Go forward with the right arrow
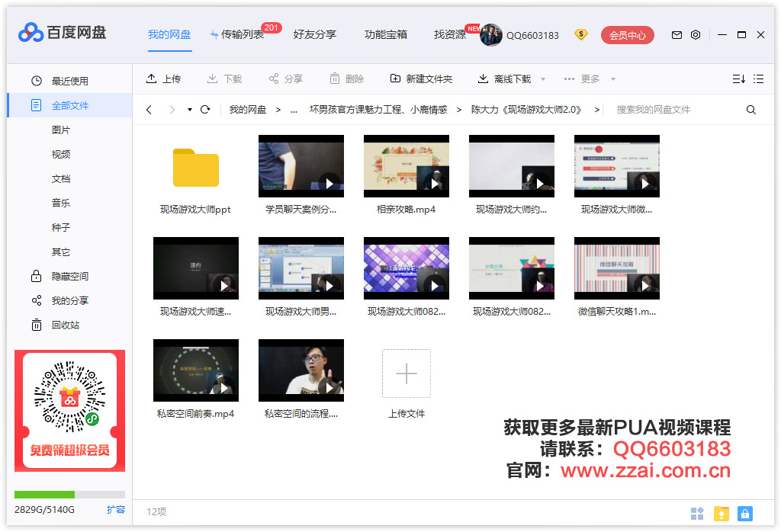Image resolution: width=781 pixels, height=532 pixels. click(x=172, y=110)
